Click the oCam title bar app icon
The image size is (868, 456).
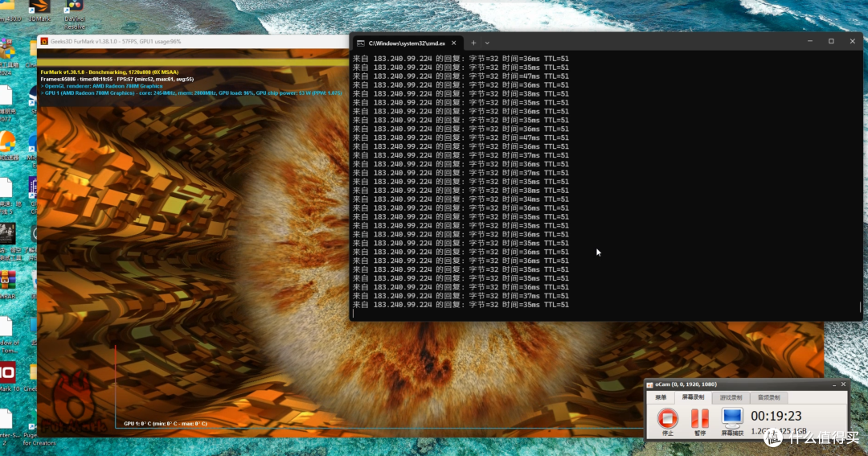point(650,384)
